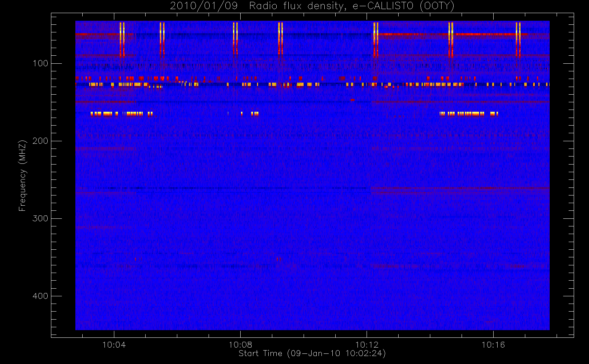Screen dimensions: 589x364
Task: Click the "Start Time (09-Jan-10 10:02:24)" label
Action: point(312,353)
